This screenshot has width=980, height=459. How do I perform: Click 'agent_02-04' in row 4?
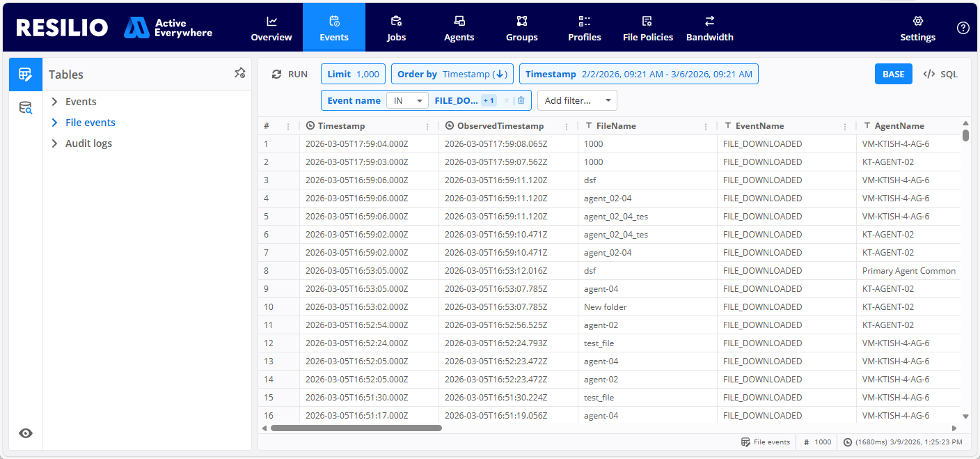coord(647,199)
